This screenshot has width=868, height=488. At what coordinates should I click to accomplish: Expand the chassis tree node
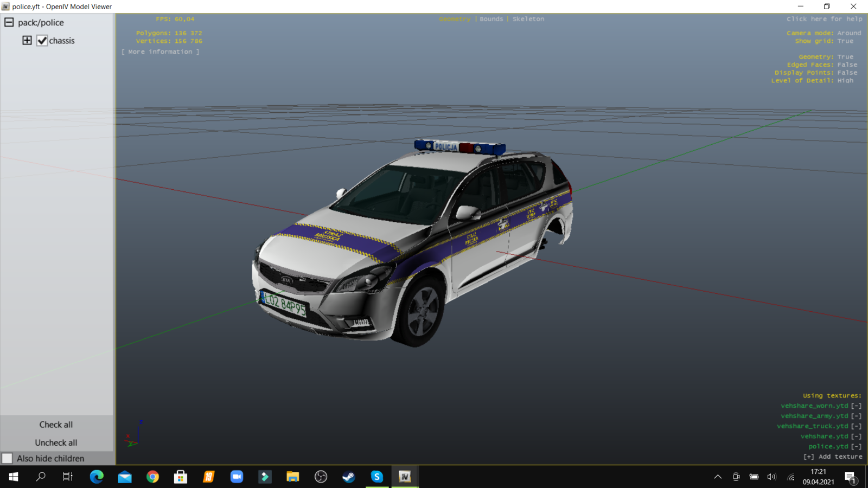tap(27, 40)
